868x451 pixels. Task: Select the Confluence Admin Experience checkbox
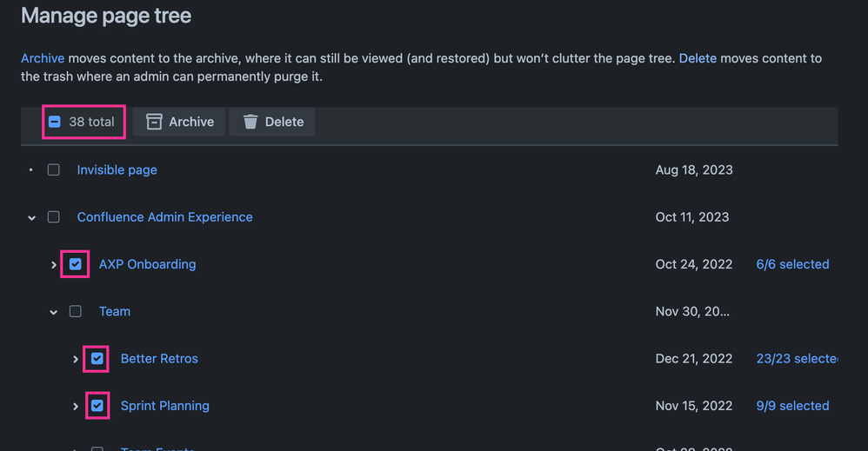tap(54, 216)
